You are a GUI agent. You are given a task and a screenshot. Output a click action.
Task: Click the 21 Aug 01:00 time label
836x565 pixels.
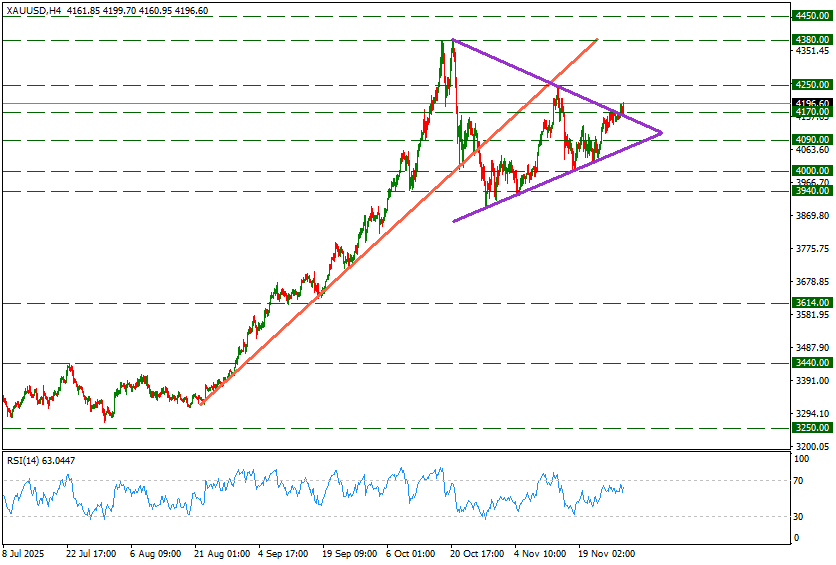click(x=220, y=552)
